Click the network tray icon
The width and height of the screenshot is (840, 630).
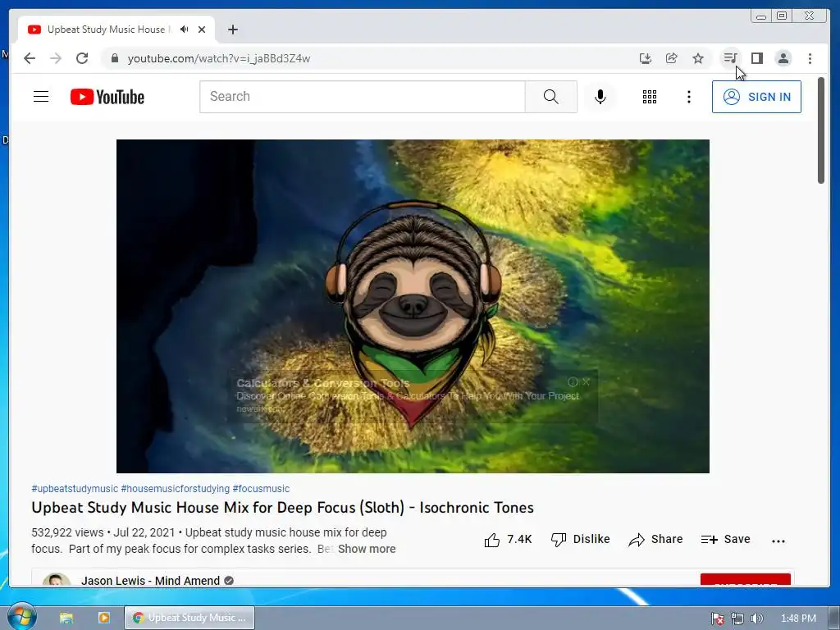[737, 619]
